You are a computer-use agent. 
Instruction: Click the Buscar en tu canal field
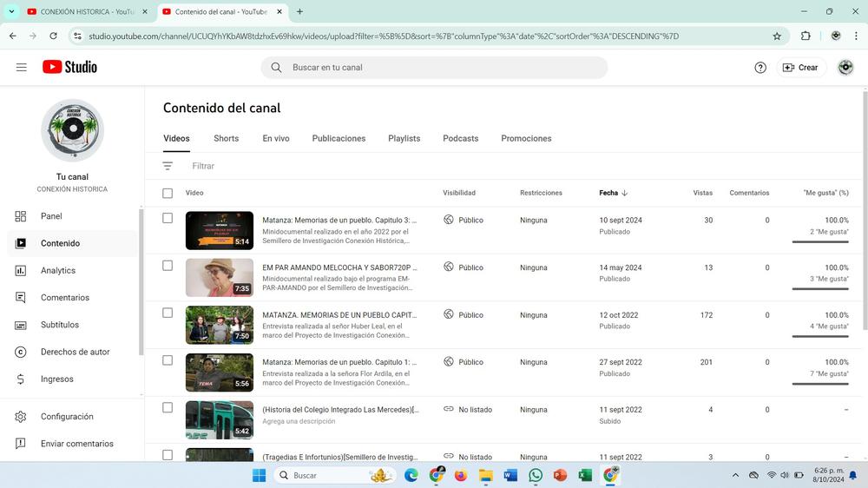pyautogui.click(x=434, y=68)
